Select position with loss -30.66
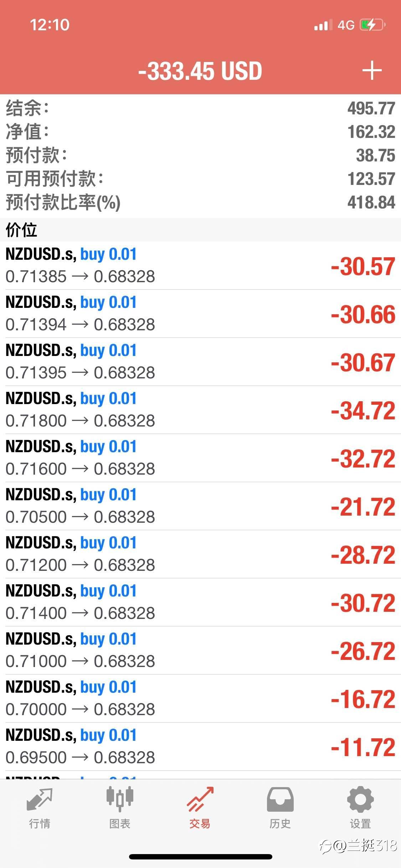Viewport: 401px width, 868px height. (x=200, y=314)
